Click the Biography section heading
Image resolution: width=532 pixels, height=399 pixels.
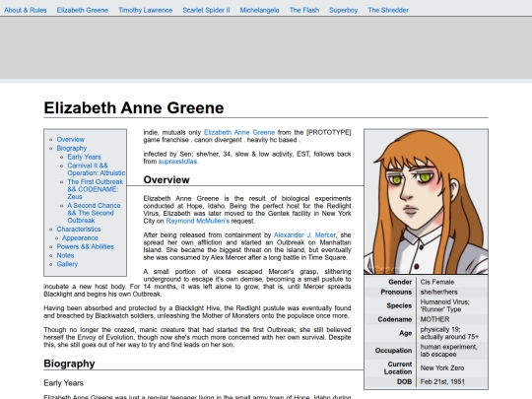[x=69, y=364]
